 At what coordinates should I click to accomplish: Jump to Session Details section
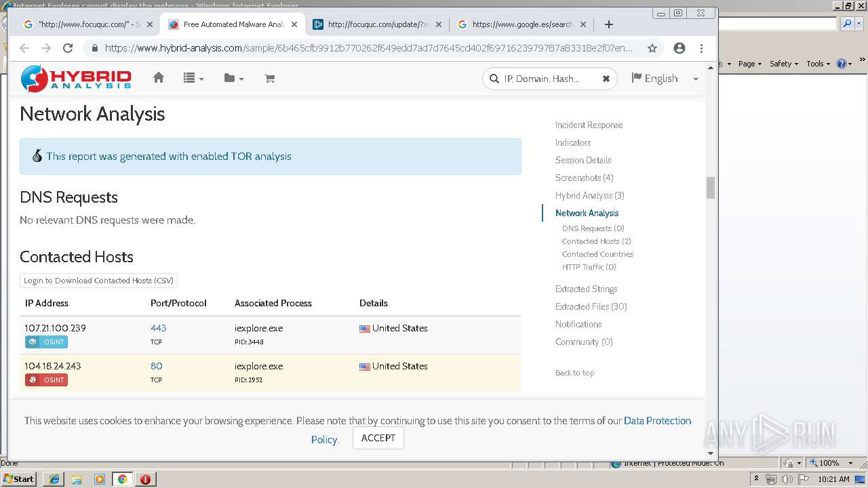pyautogui.click(x=583, y=160)
